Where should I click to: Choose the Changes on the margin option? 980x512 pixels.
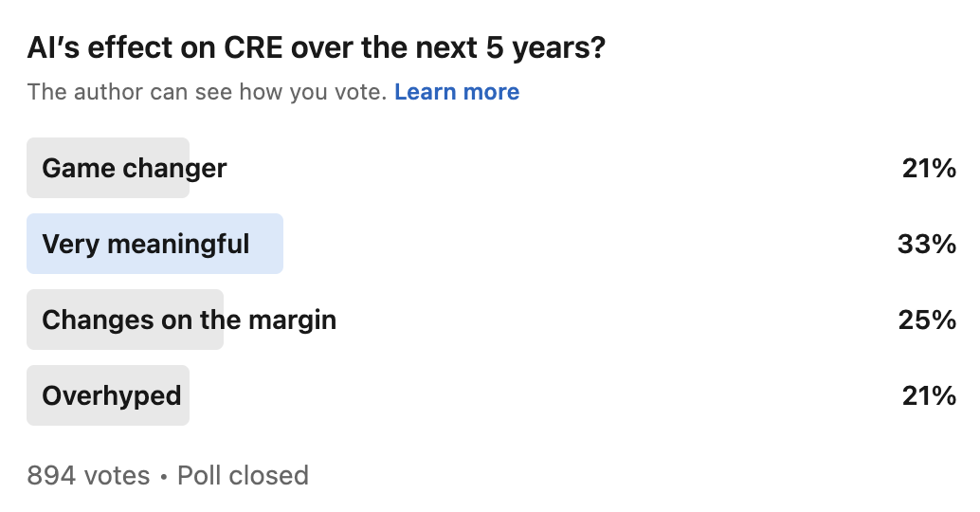click(x=491, y=320)
